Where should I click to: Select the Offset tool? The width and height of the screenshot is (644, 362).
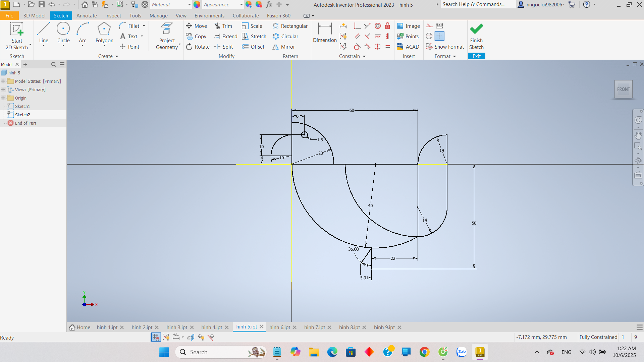[x=253, y=47]
